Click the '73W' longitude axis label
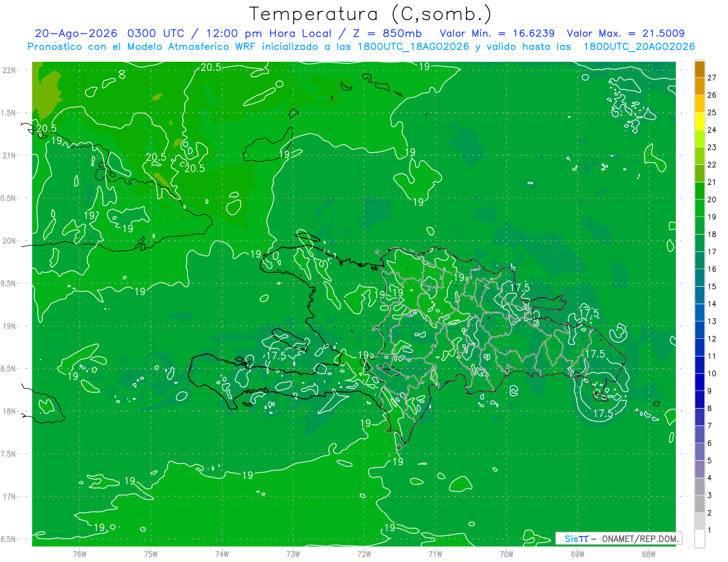Screen dimensions: 728x562 [x=293, y=554]
